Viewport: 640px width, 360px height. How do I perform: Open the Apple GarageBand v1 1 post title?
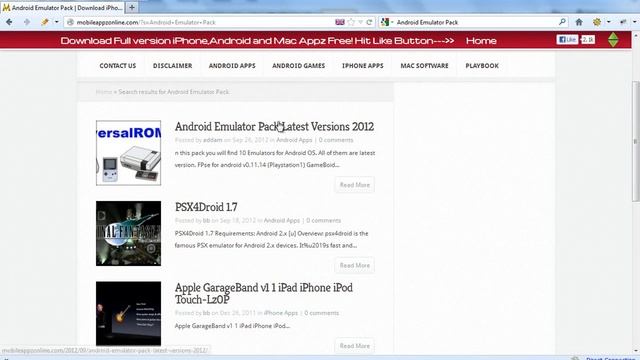[x=264, y=293]
